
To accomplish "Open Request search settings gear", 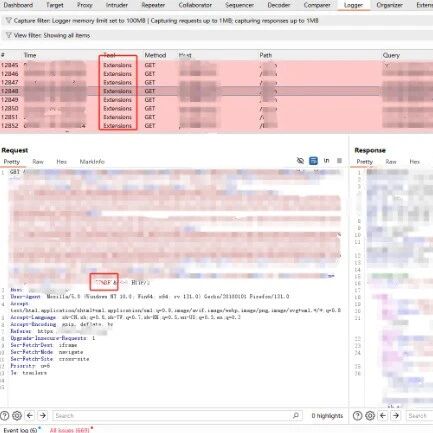I will tap(17, 416).
